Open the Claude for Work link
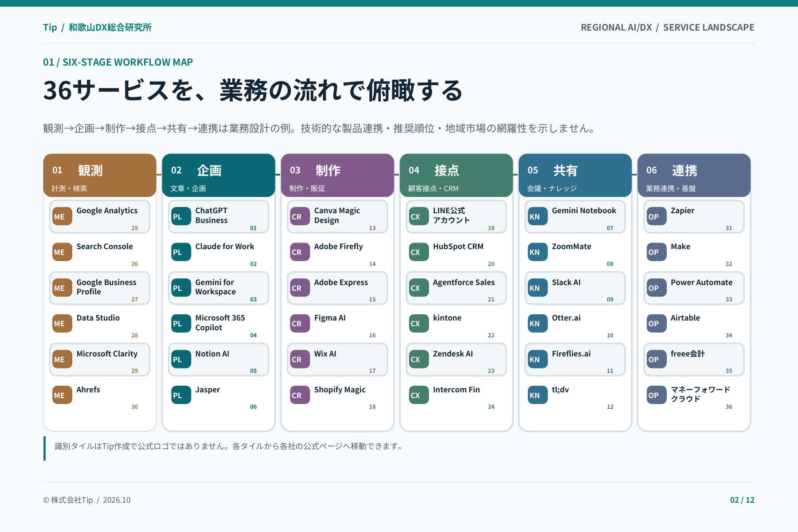 [x=225, y=246]
